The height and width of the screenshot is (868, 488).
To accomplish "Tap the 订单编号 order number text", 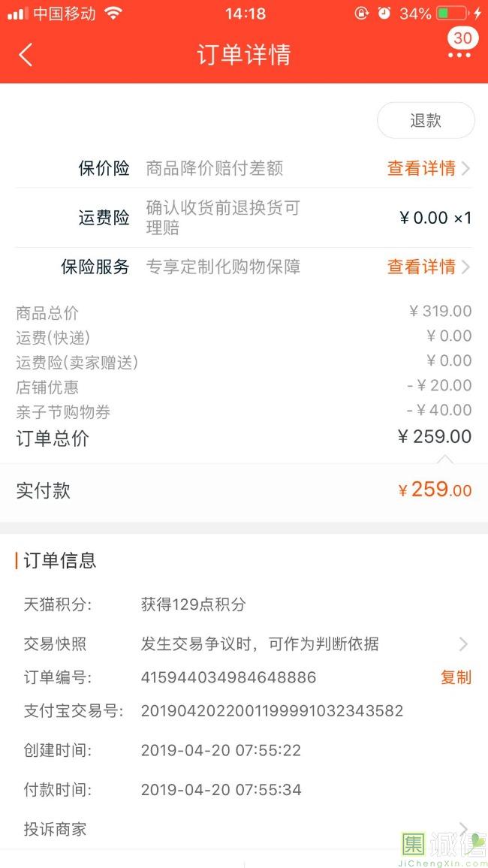I will click(x=228, y=677).
